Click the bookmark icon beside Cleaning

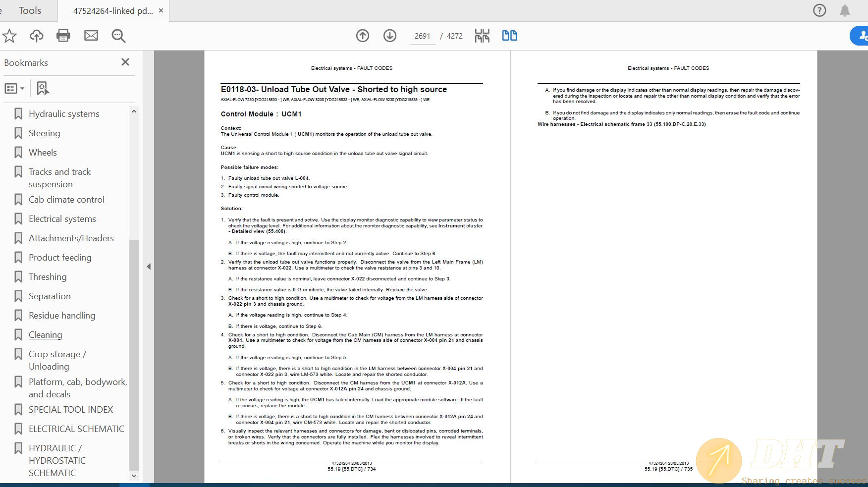18,335
